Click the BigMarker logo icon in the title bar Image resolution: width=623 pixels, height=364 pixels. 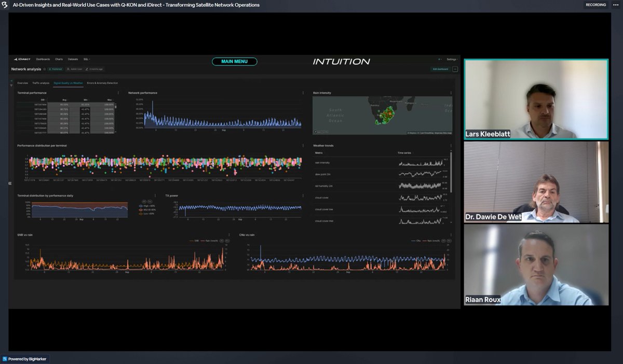(x=5, y=5)
